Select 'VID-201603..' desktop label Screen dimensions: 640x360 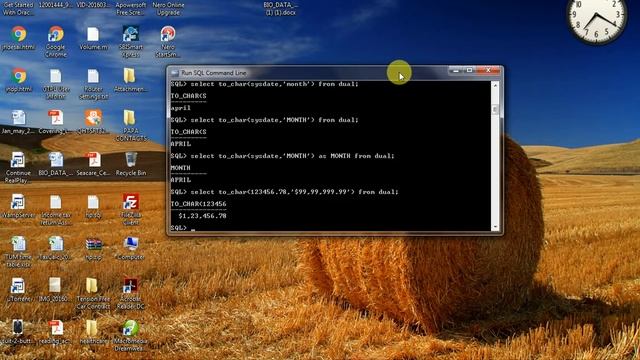[x=93, y=5]
